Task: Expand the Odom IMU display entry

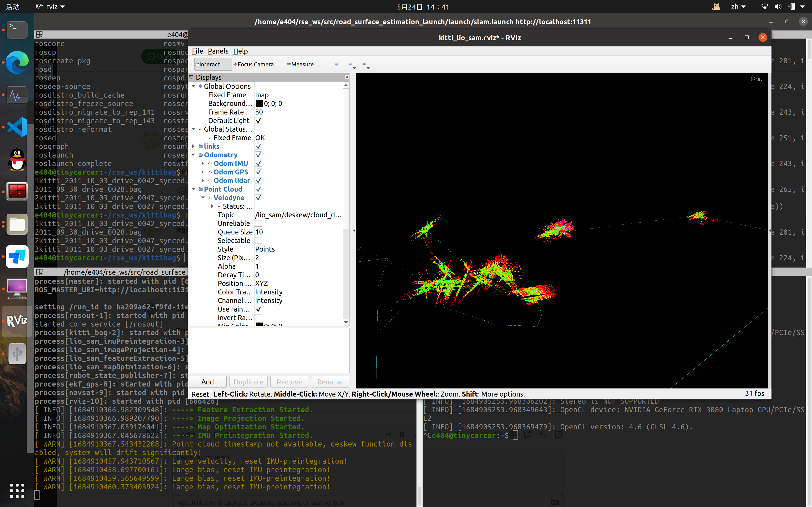Action: [x=203, y=163]
